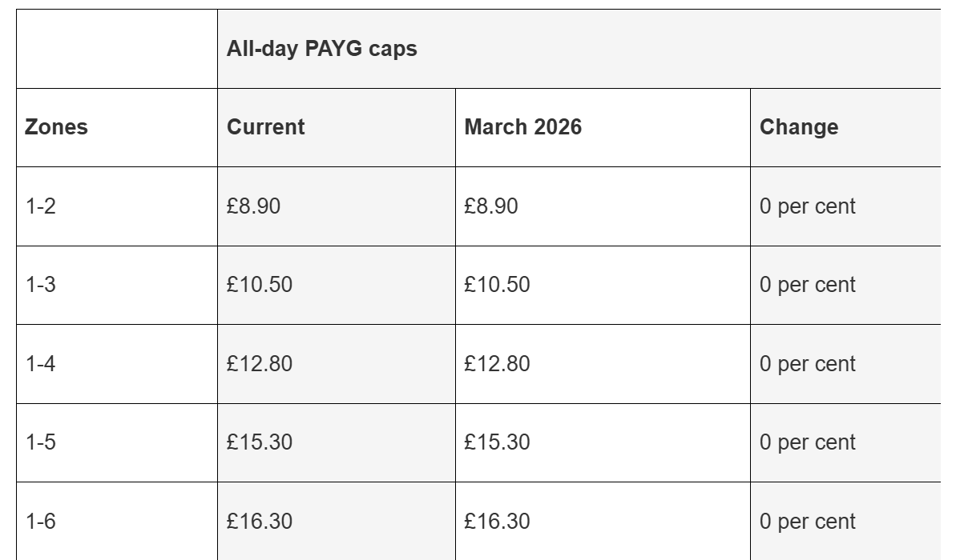Click the 1-3 zones row label
Viewport: 960px width, 560px height.
tap(117, 285)
